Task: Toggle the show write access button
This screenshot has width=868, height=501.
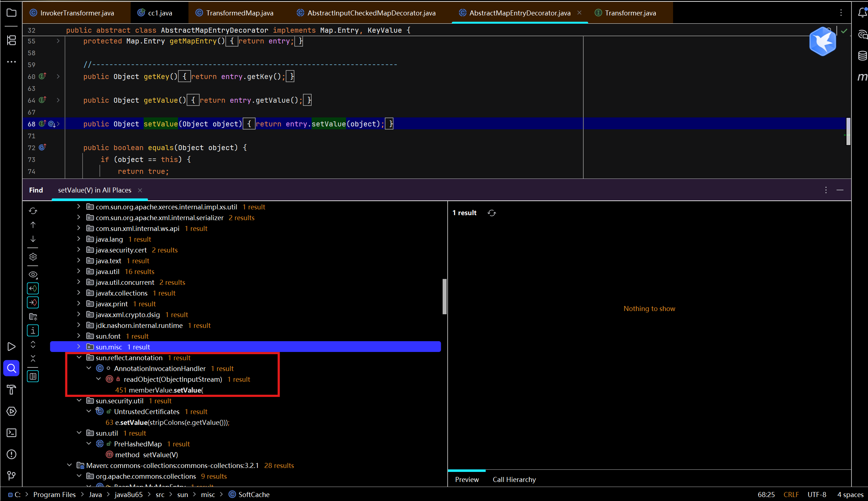Action: point(33,303)
